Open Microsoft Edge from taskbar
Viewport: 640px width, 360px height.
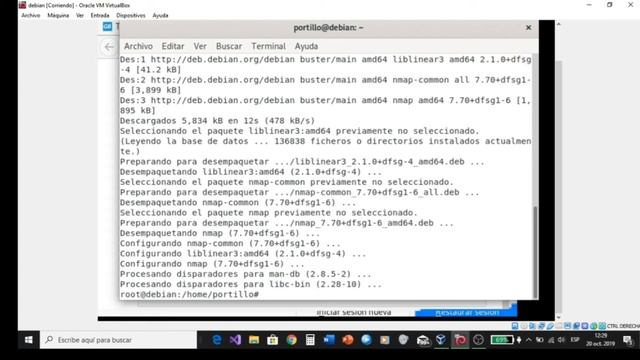click(x=217, y=340)
